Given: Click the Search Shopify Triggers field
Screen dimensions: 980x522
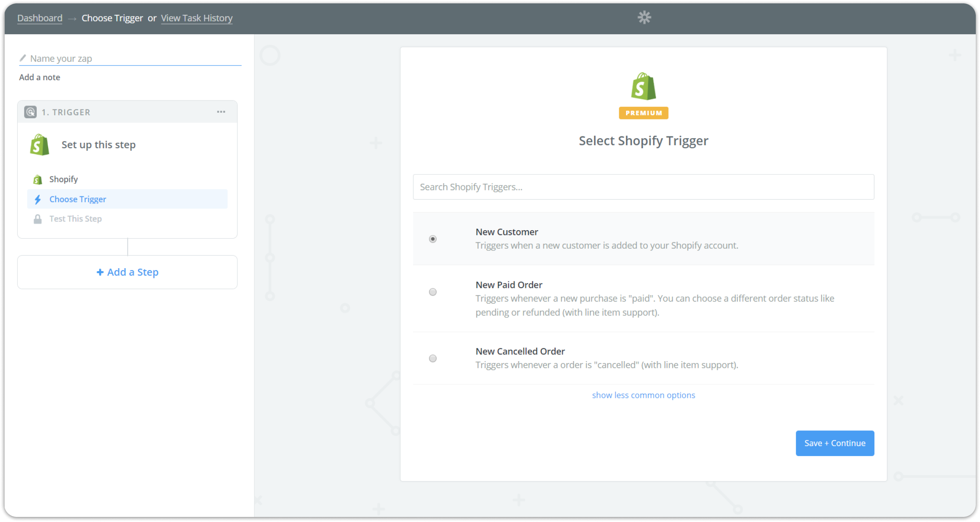Looking at the screenshot, I should click(643, 187).
